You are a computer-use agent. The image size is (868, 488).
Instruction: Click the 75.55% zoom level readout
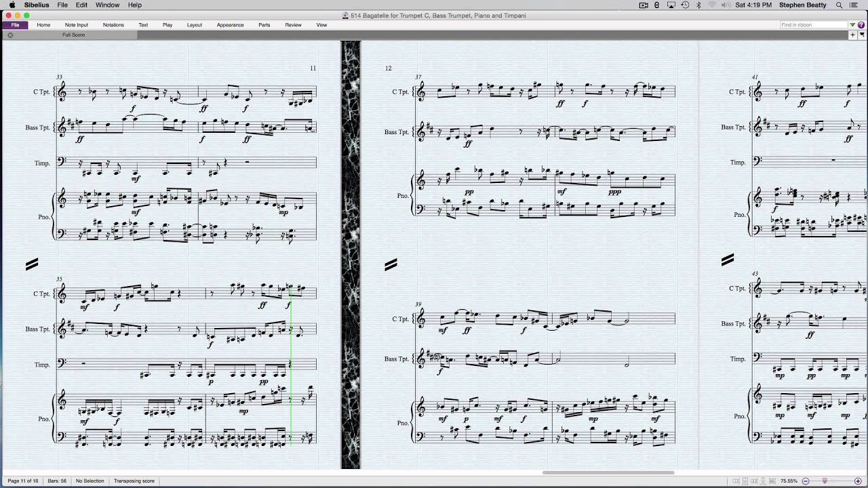789,481
